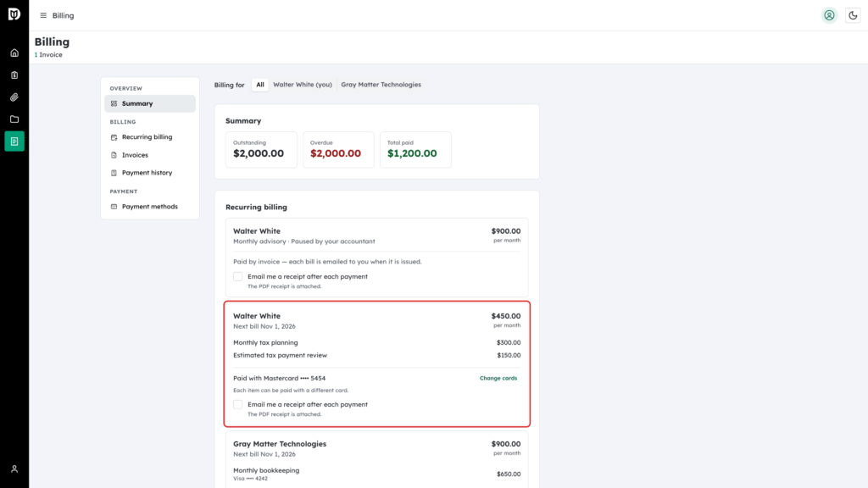Open Recurring billing in the side menu

point(150,137)
